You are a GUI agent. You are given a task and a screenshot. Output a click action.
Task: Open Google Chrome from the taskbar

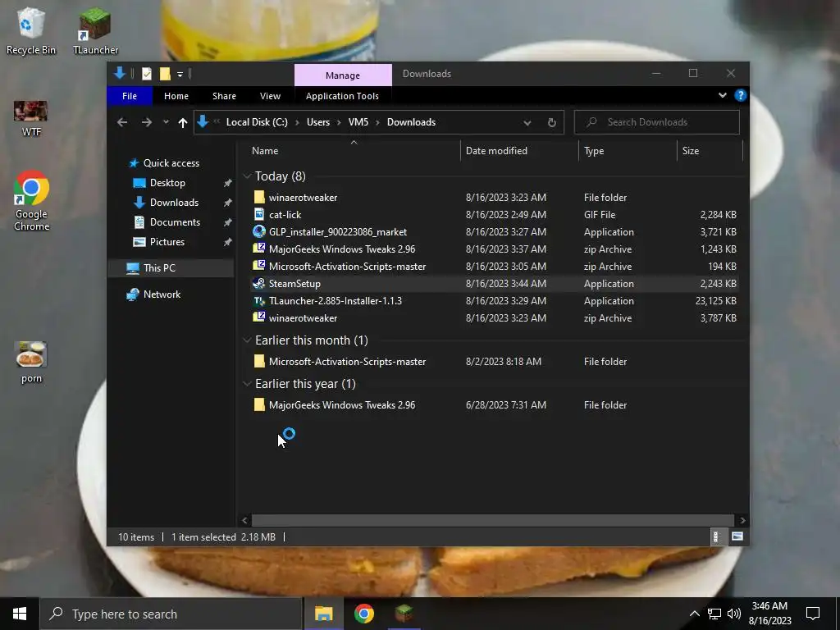[363, 614]
